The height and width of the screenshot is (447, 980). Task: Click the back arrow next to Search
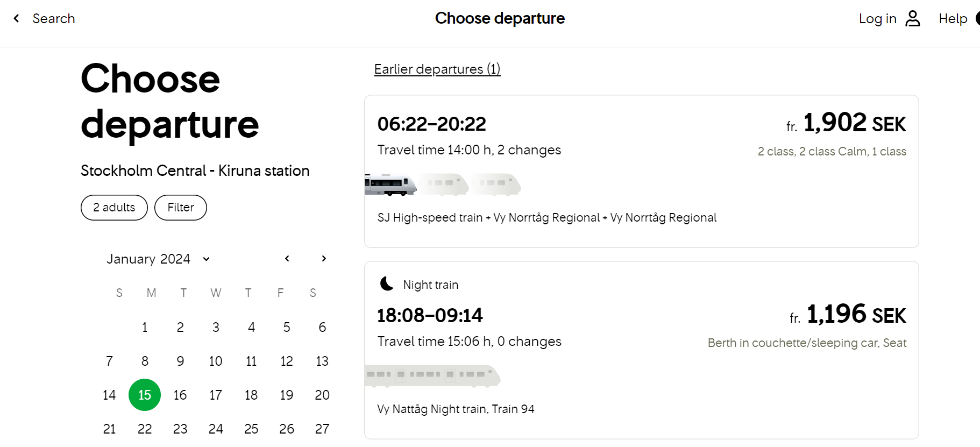tap(17, 18)
